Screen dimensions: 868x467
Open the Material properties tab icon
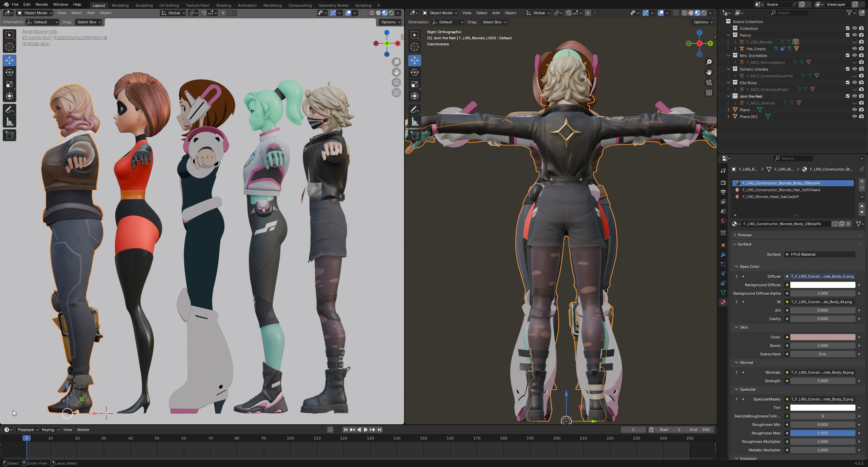[723, 302]
